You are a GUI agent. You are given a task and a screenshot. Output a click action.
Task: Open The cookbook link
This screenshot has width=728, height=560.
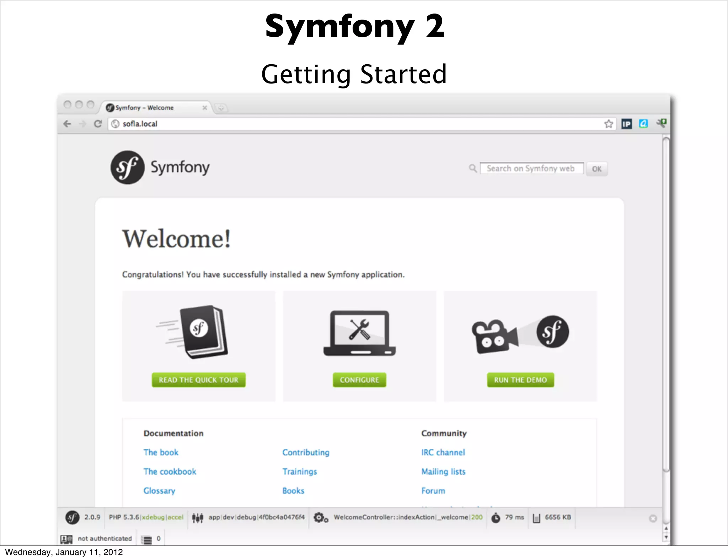tap(170, 472)
